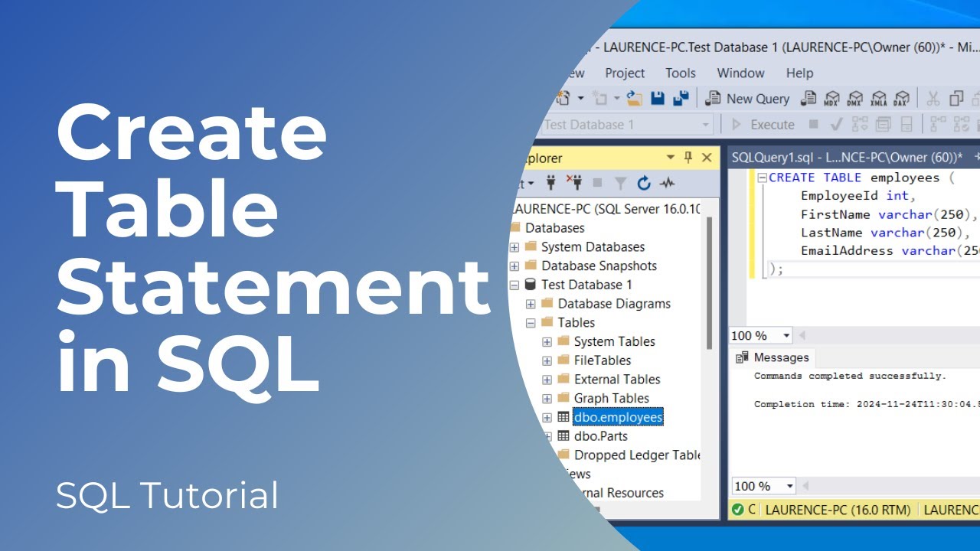Click the Include Actual Execution Plan icon

[x=938, y=124]
